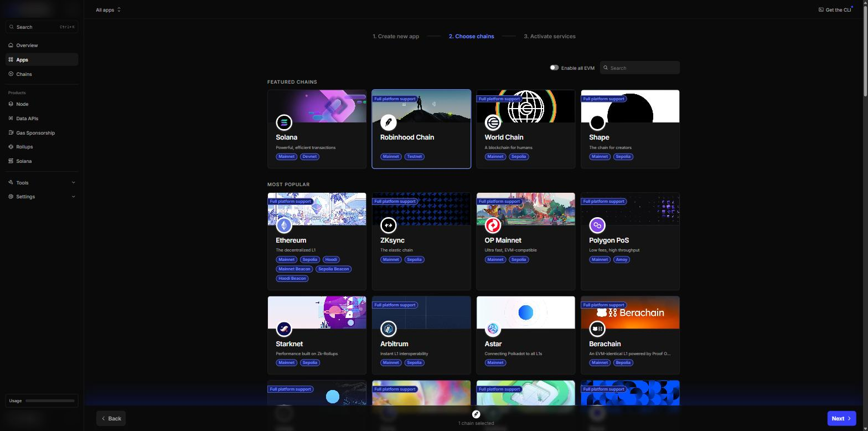Screen dimensions: 868x431
Task: Click the chain Search input field
Action: [639, 68]
